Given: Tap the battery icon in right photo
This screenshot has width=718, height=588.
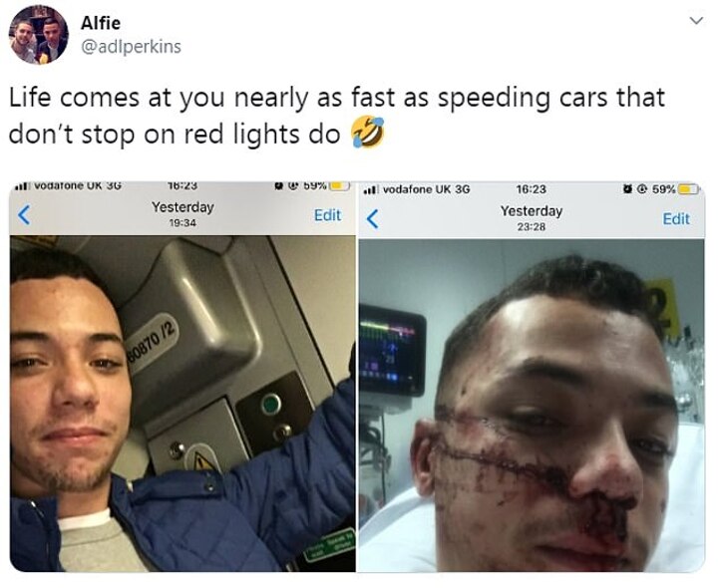Looking at the screenshot, I should [689, 189].
